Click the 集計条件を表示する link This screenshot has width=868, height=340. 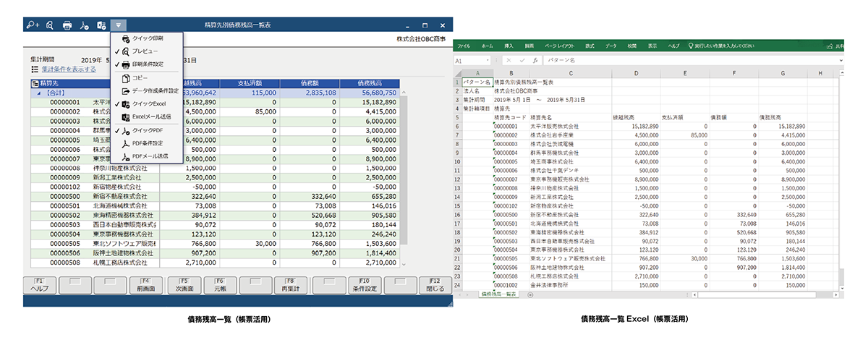pos(69,69)
